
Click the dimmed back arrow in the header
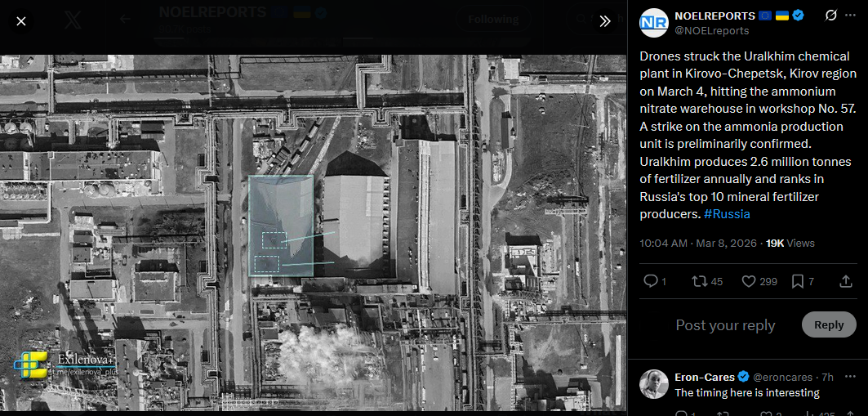pos(126,20)
